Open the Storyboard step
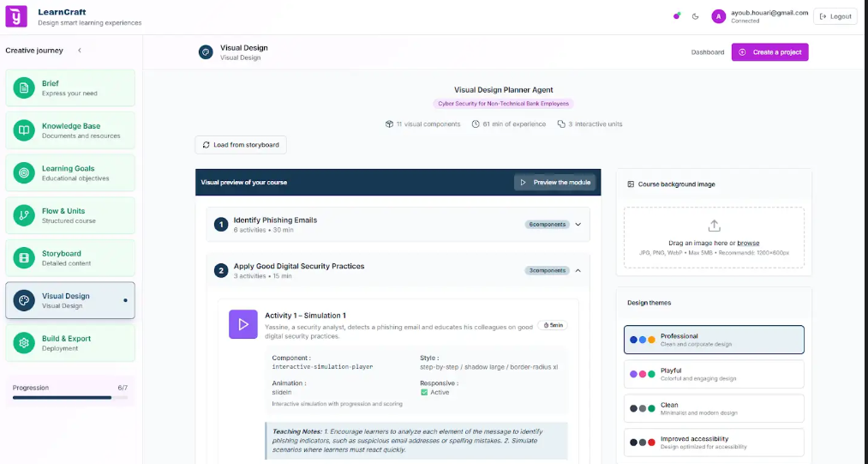This screenshot has width=868, height=464. (69, 258)
